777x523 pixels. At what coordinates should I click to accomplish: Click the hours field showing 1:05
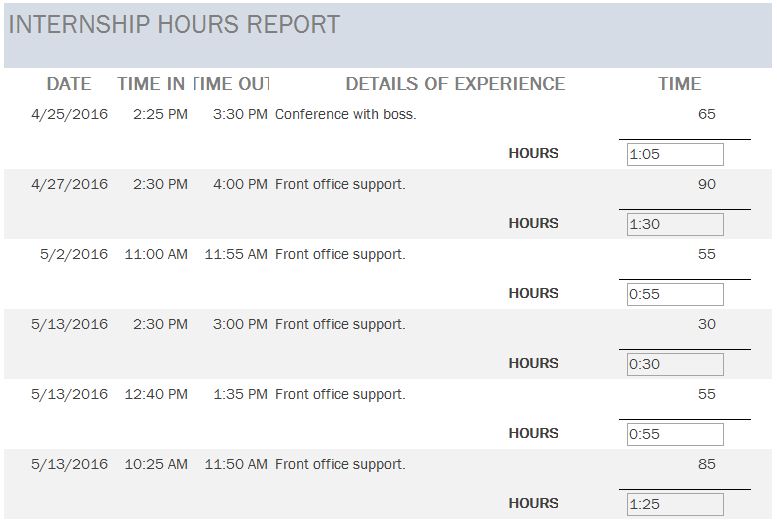tap(675, 154)
